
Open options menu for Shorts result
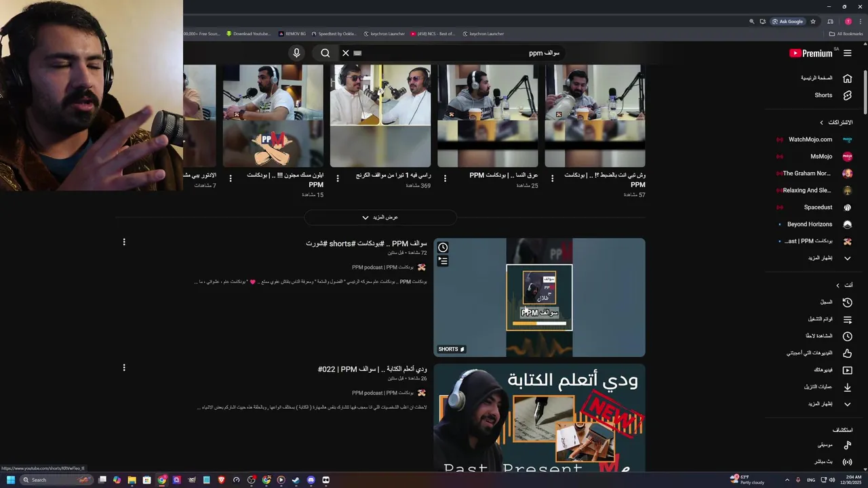click(124, 242)
